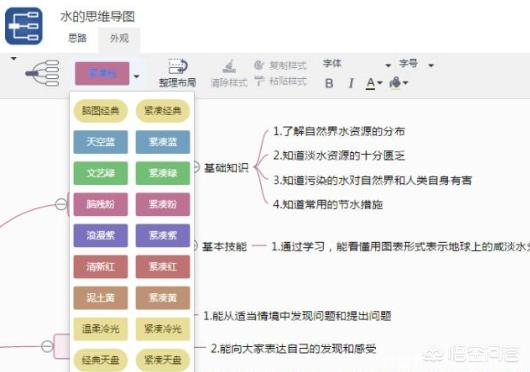Image resolution: width=530 pixels, height=372 pixels.
Task: Select the 浪漫紫 theme
Action: pos(101,235)
